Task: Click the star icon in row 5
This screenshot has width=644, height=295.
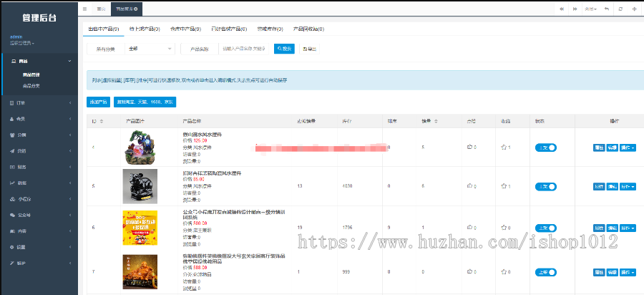Action: click(x=504, y=186)
